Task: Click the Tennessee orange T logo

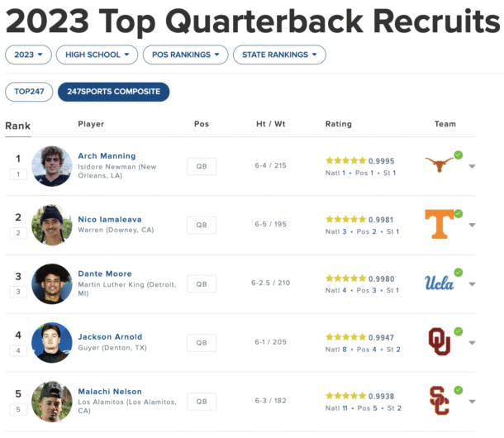Action: [x=440, y=224]
